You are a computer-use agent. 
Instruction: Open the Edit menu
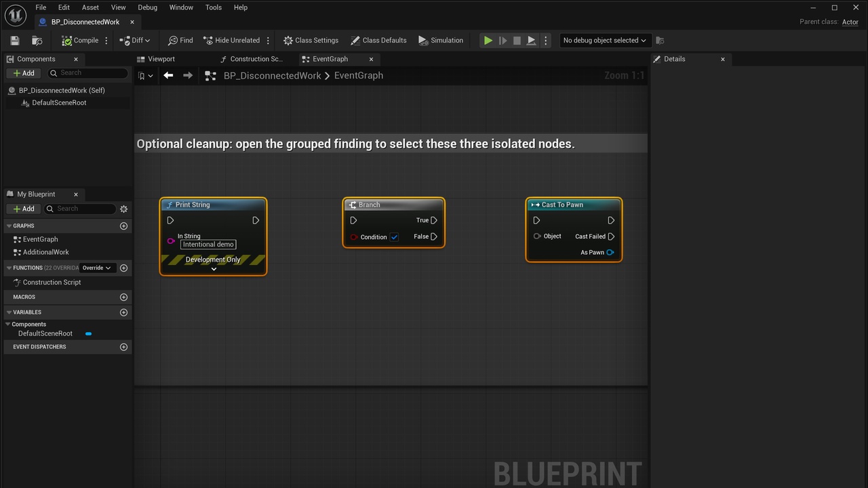tap(64, 7)
